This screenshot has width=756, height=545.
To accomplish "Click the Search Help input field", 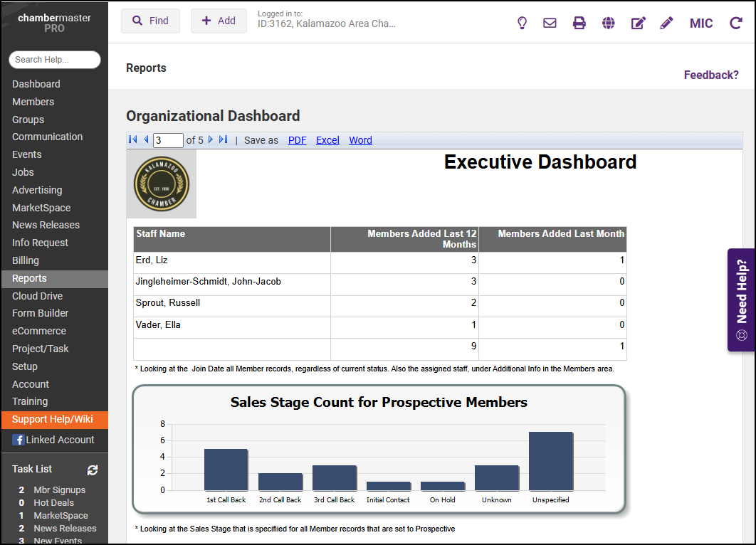I will (55, 60).
